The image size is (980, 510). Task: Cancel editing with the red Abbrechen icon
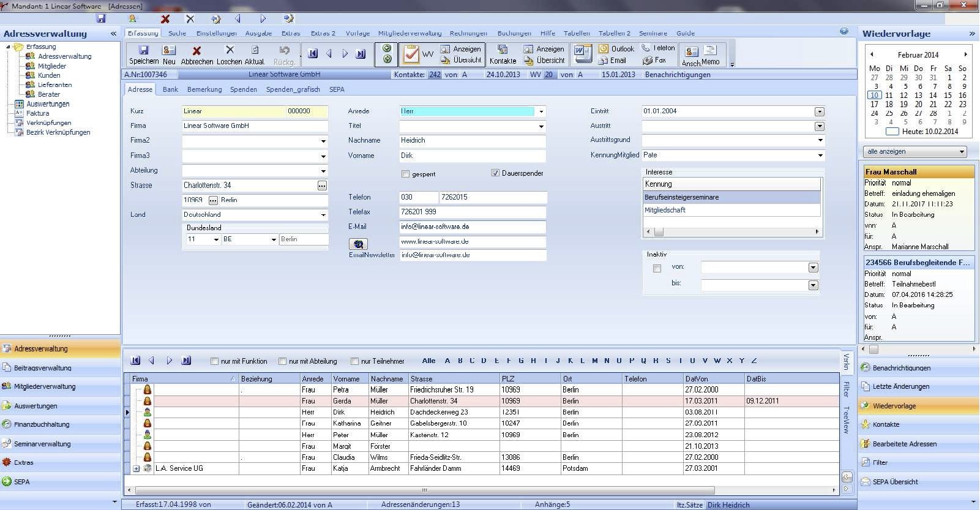tap(196, 50)
